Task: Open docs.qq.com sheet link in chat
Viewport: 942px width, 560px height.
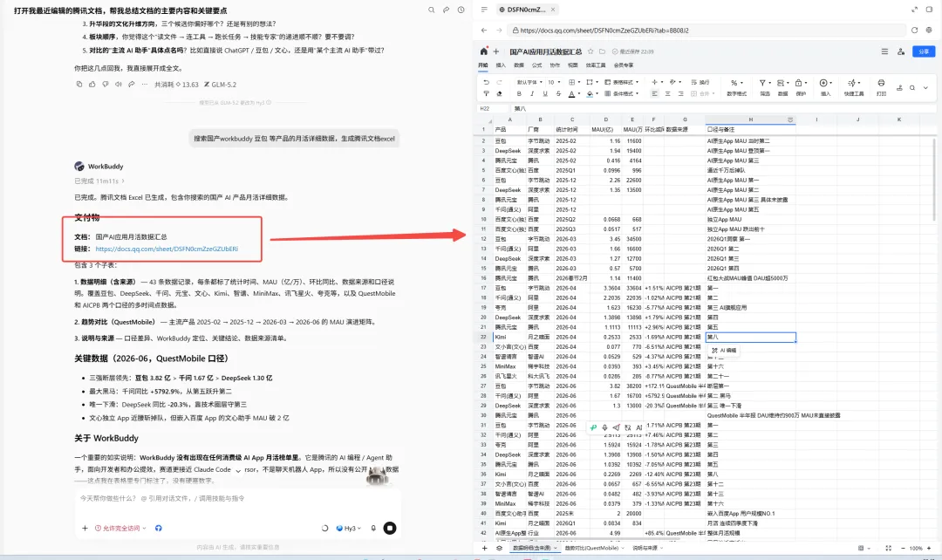Action: [x=167, y=249]
